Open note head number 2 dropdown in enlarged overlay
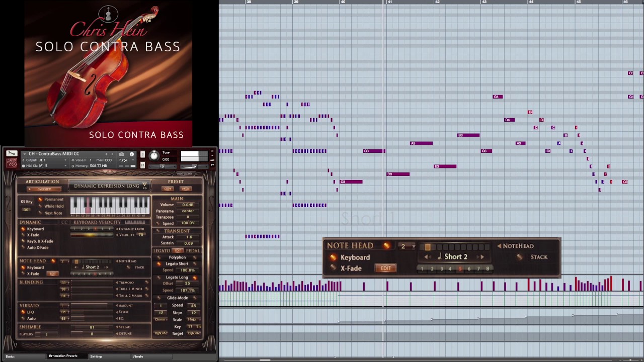This screenshot has width=644, height=362. click(407, 246)
